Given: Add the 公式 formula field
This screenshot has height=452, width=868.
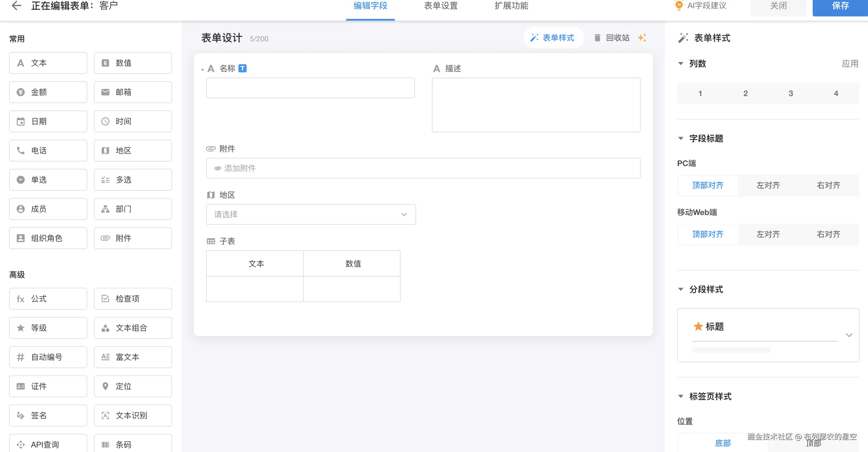Looking at the screenshot, I should point(48,298).
